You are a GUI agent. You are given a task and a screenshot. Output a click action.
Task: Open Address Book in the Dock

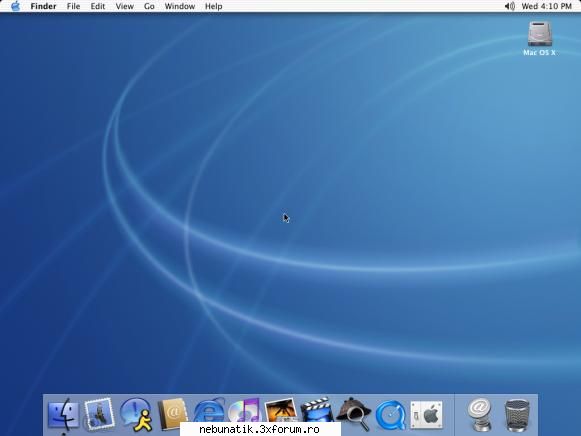tap(172, 414)
